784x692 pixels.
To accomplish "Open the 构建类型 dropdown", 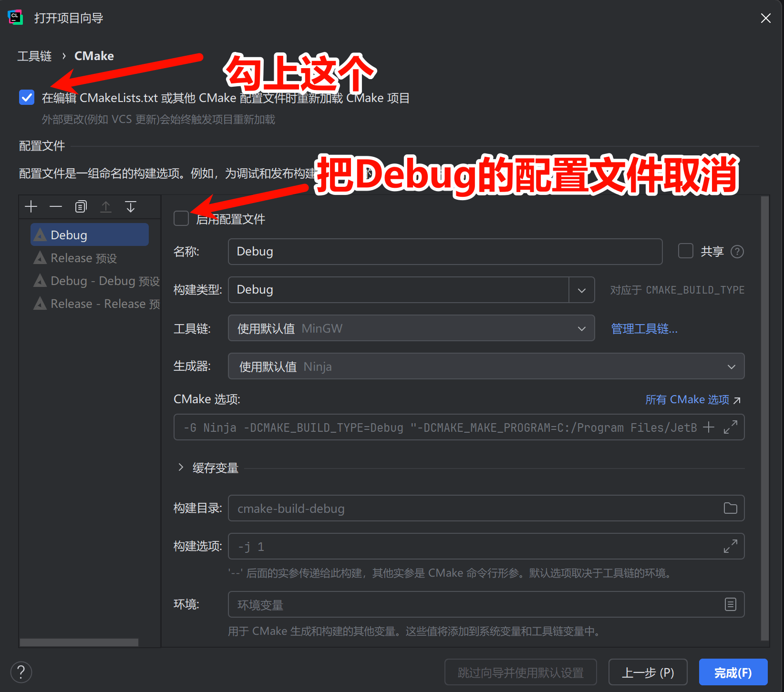I will (581, 290).
